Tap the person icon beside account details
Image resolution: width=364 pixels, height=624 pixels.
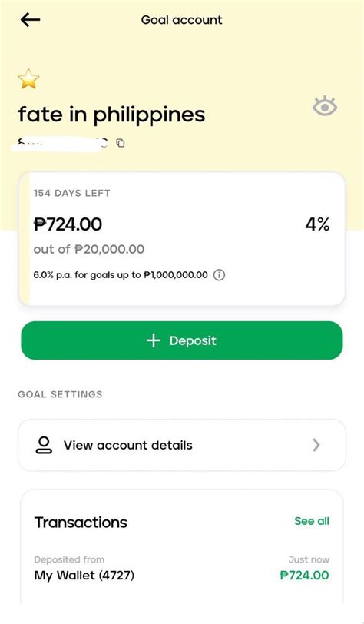click(44, 445)
